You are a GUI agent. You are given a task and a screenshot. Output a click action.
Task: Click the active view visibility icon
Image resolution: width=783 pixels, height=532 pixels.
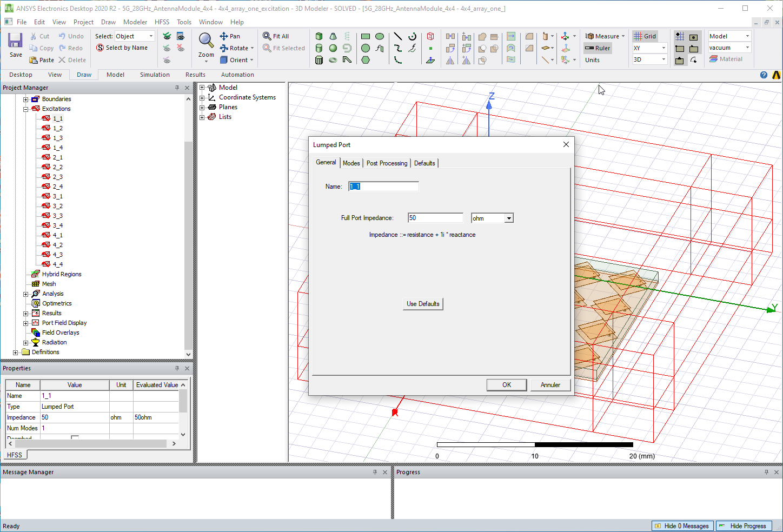click(x=181, y=36)
